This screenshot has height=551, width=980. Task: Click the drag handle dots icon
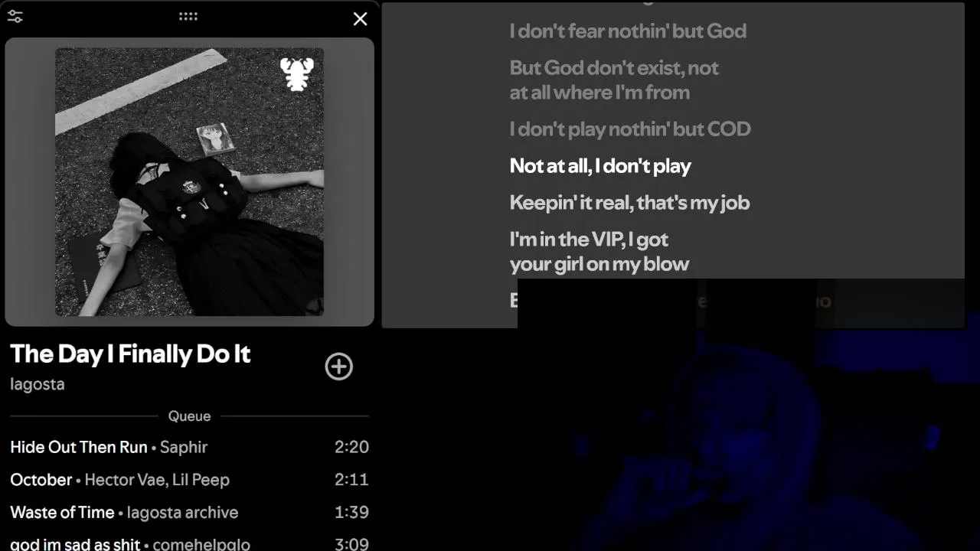[188, 16]
